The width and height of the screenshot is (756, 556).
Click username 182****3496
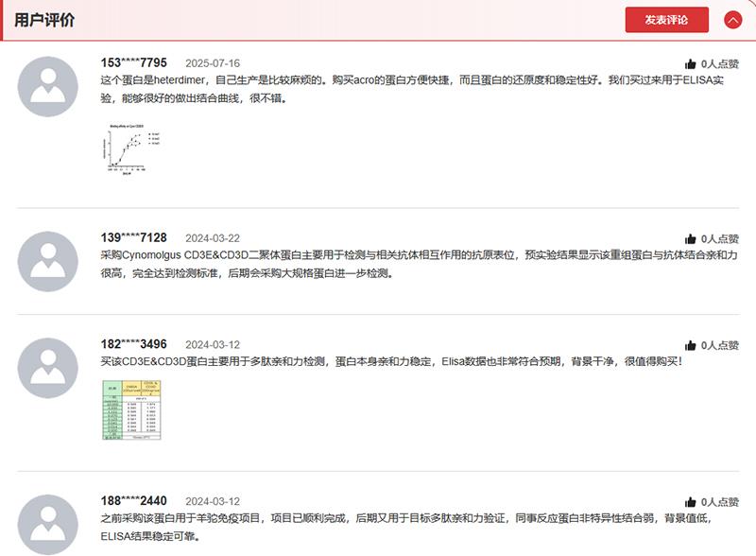coord(133,344)
